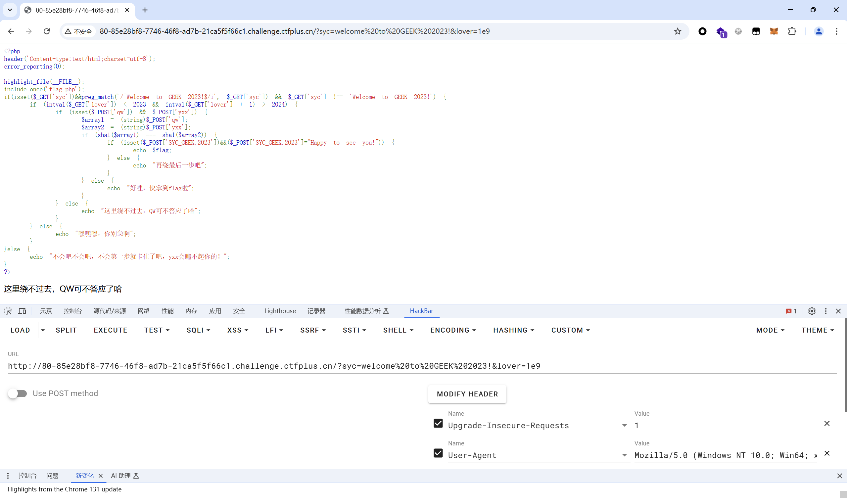The image size is (847, 504).
Task: Open the 记录器 tab
Action: (x=316, y=311)
